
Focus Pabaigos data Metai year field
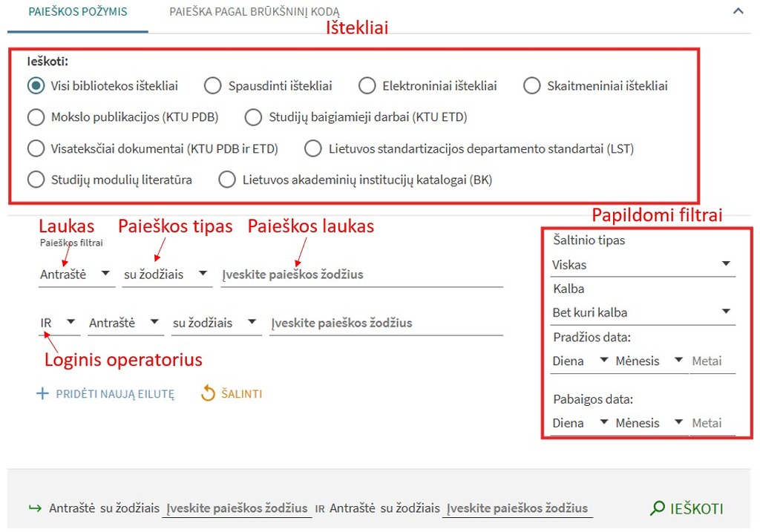pyautogui.click(x=712, y=423)
